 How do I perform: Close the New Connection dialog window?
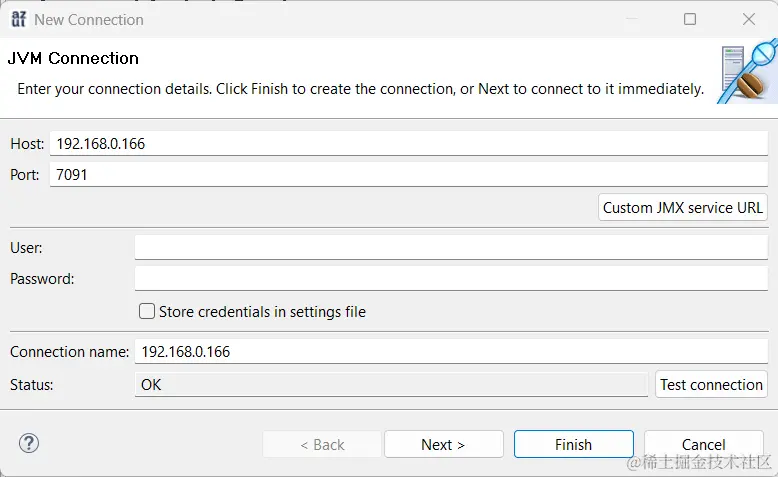point(749,19)
